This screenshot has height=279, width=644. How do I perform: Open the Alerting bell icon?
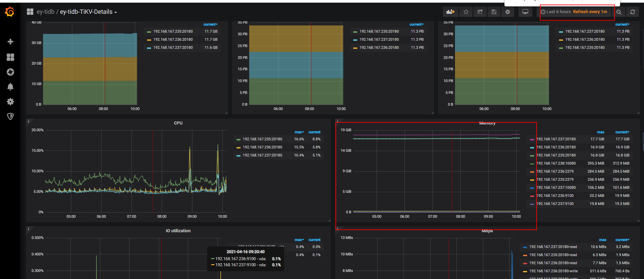coord(10,87)
